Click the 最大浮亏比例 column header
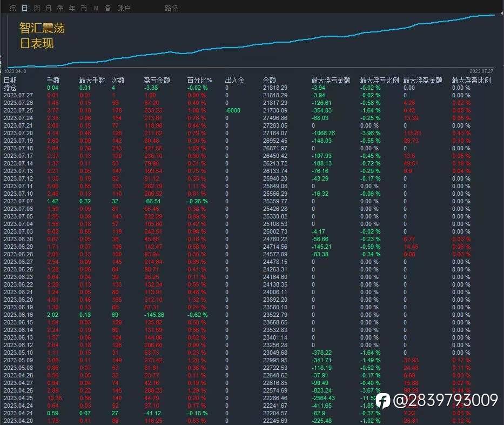 click(380, 80)
